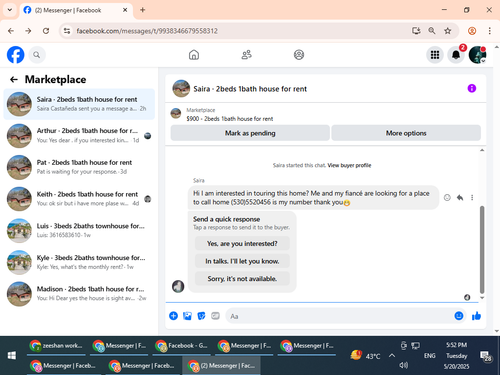Open the $900 2beds 1bath listing link
This screenshot has height=375, width=500.
click(230, 119)
